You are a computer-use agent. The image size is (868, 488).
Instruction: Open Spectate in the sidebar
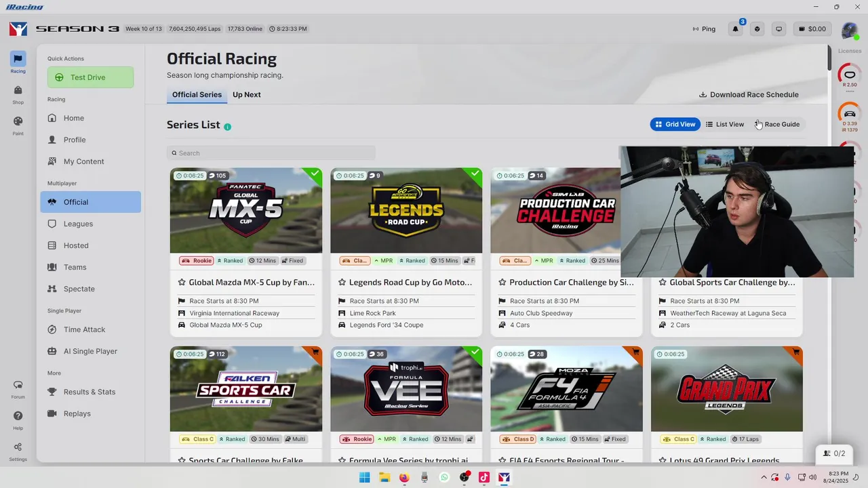[x=91, y=289]
